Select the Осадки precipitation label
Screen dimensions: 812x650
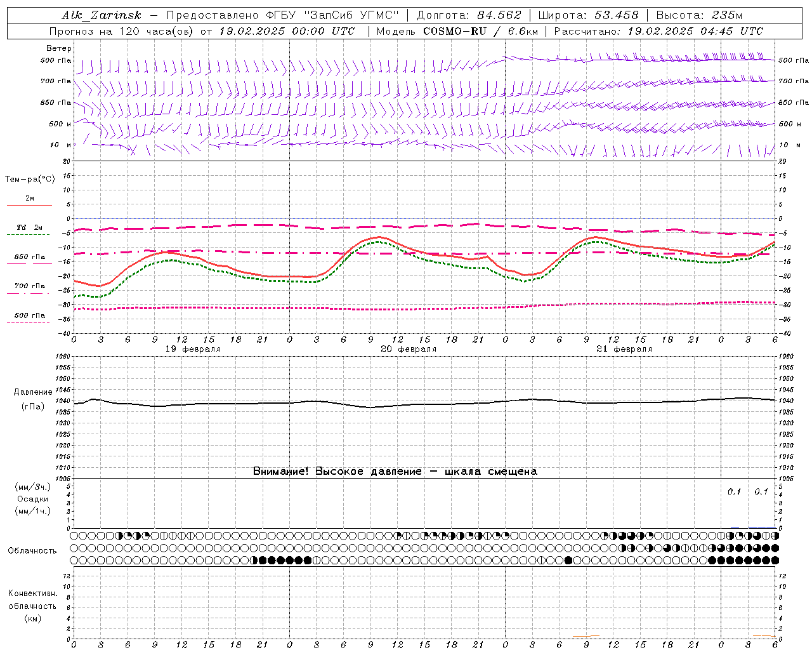(x=33, y=499)
